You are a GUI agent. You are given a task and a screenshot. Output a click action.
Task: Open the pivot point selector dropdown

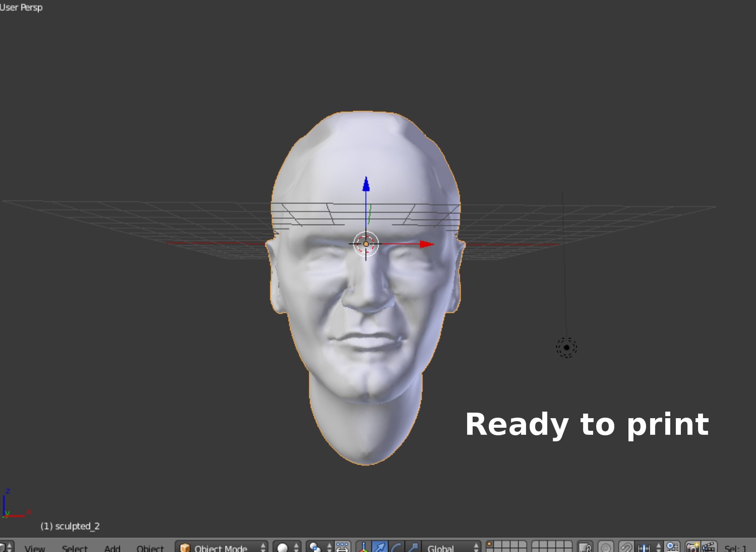320,547
